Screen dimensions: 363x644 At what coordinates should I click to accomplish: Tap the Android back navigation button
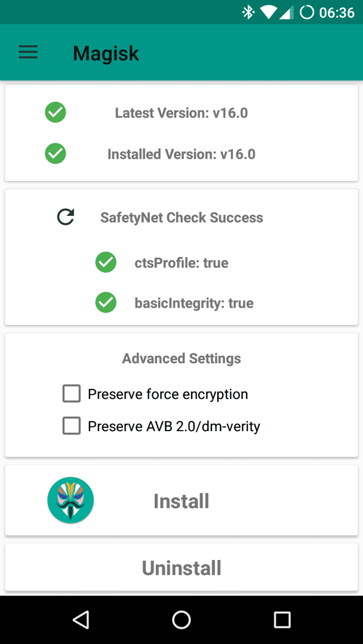coord(81,620)
